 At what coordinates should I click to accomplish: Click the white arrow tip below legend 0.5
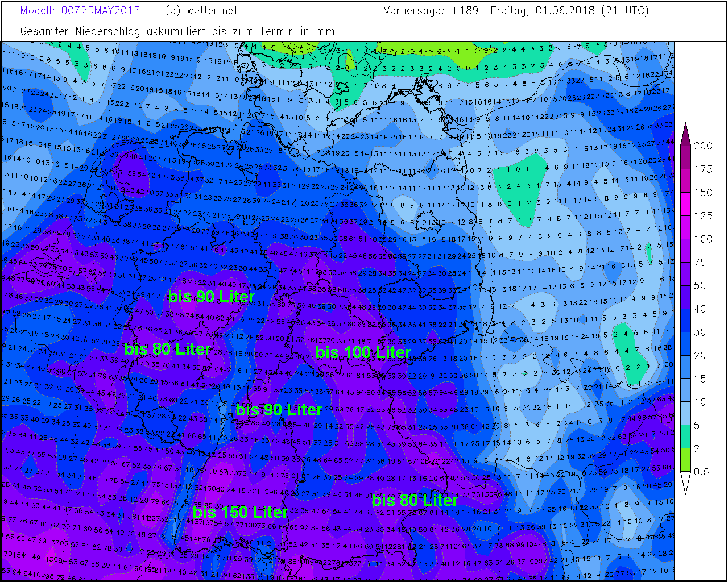685,481
